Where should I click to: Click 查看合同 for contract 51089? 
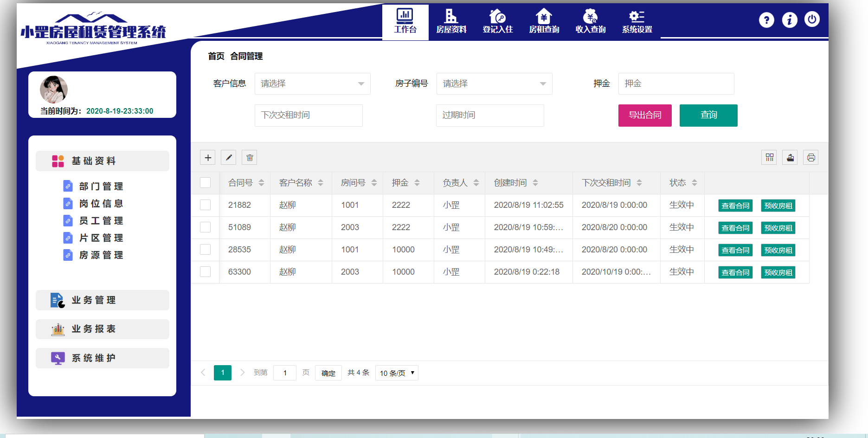pos(735,228)
